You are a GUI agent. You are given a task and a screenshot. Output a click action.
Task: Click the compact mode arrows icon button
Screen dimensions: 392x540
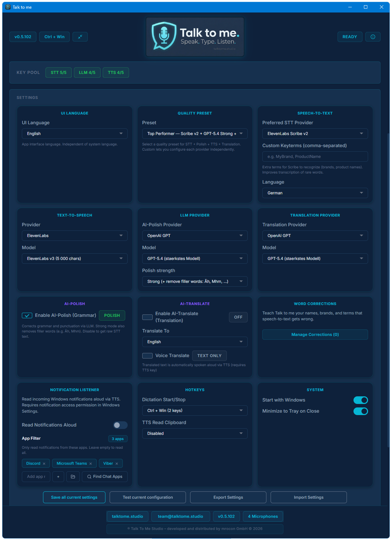click(x=80, y=37)
